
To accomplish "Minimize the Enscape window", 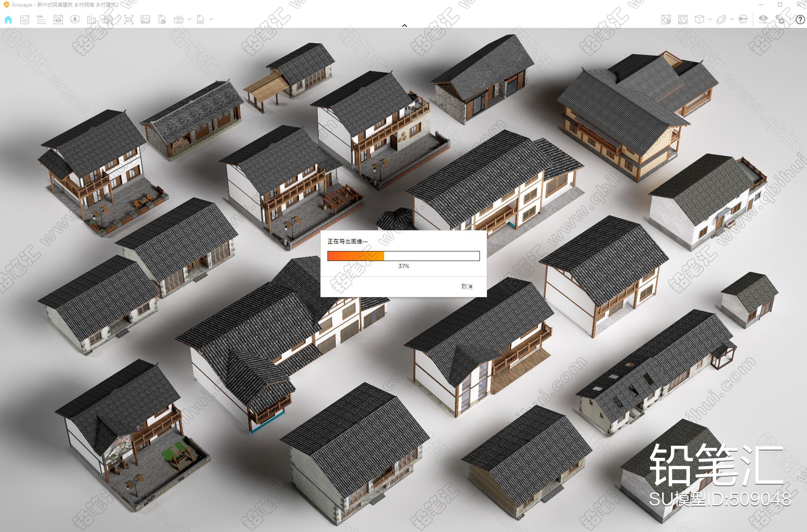I will point(761,5).
